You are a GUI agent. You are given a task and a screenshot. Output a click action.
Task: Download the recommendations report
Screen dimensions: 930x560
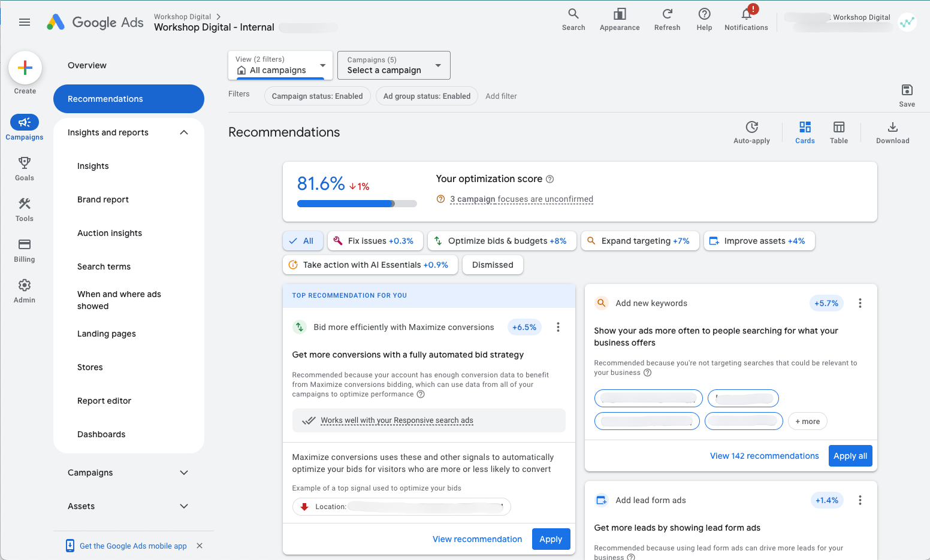pos(893,132)
